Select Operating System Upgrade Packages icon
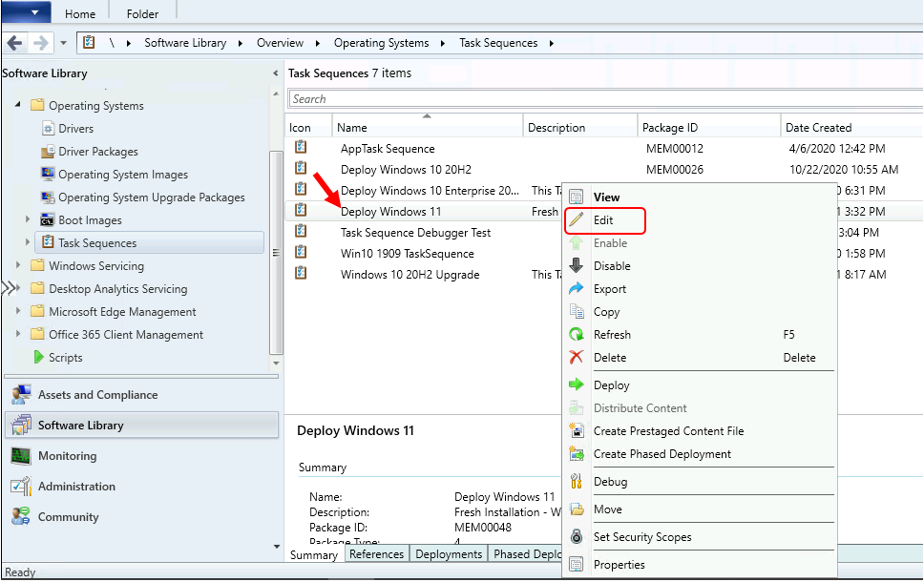The width and height of the screenshot is (924, 582). 49,197
